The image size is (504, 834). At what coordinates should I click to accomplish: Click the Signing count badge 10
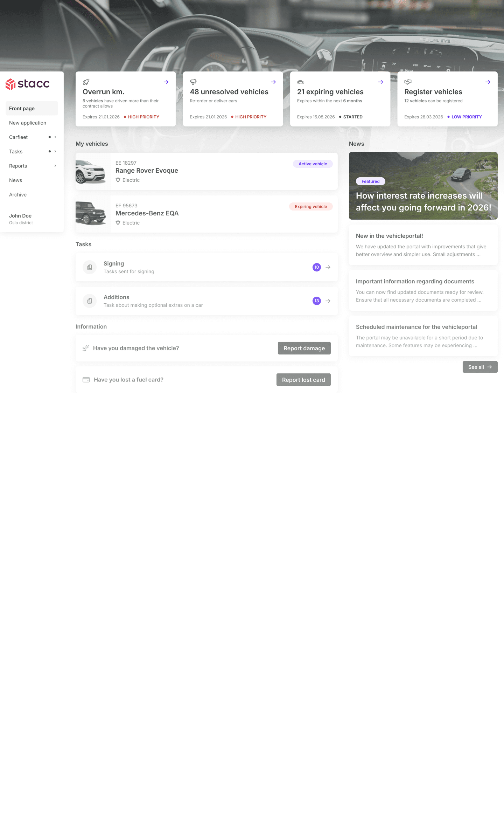pyautogui.click(x=317, y=267)
